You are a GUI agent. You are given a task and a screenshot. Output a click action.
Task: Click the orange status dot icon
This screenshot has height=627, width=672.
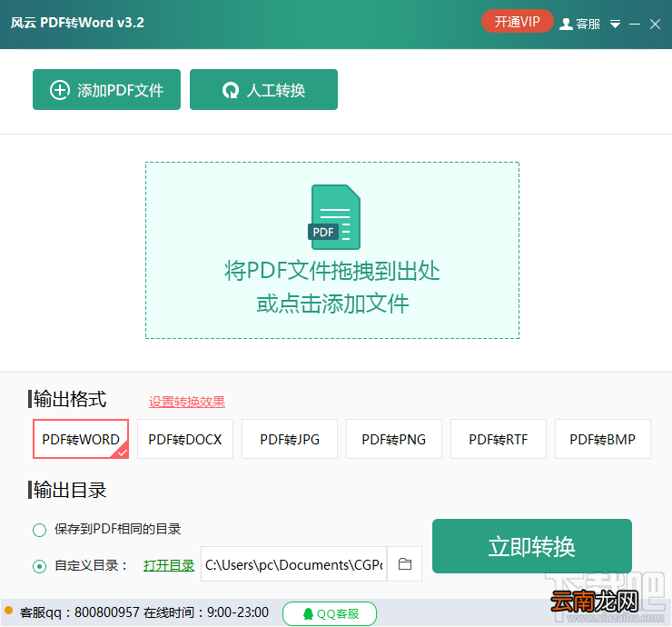(8, 611)
